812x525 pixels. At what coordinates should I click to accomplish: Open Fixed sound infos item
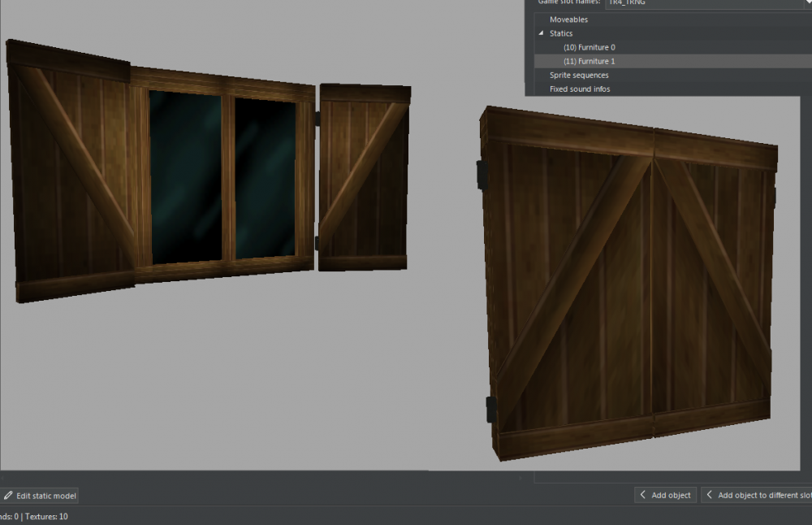coord(580,89)
